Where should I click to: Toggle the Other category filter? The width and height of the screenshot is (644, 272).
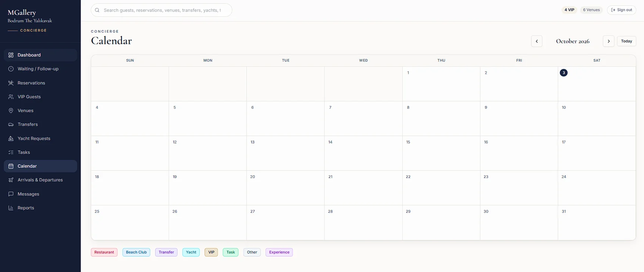pos(252,252)
